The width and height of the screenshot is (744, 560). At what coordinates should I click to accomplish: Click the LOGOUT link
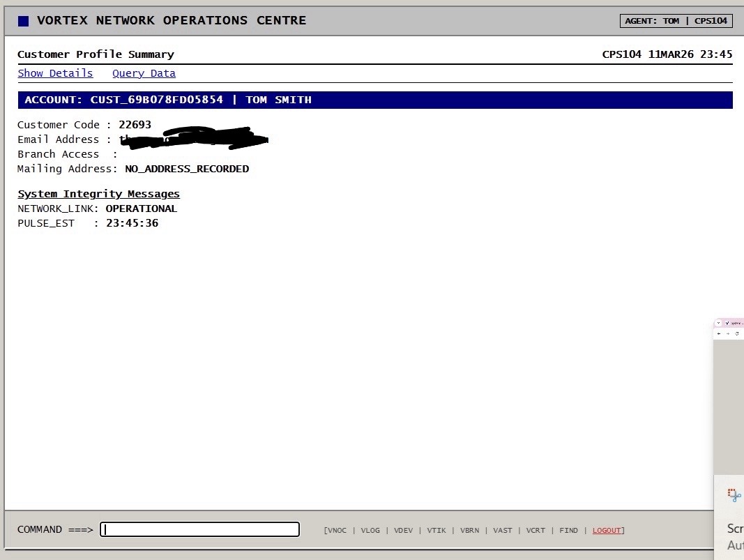pos(607,530)
